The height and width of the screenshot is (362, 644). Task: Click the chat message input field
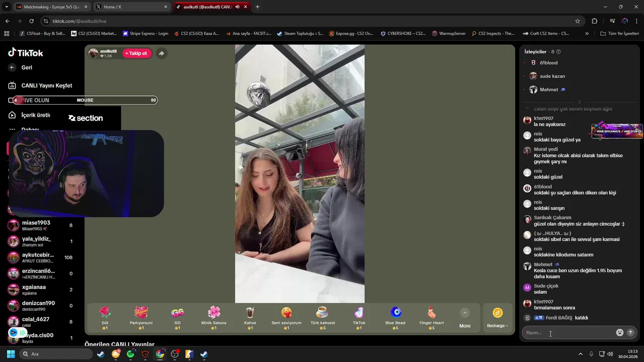coord(569,332)
